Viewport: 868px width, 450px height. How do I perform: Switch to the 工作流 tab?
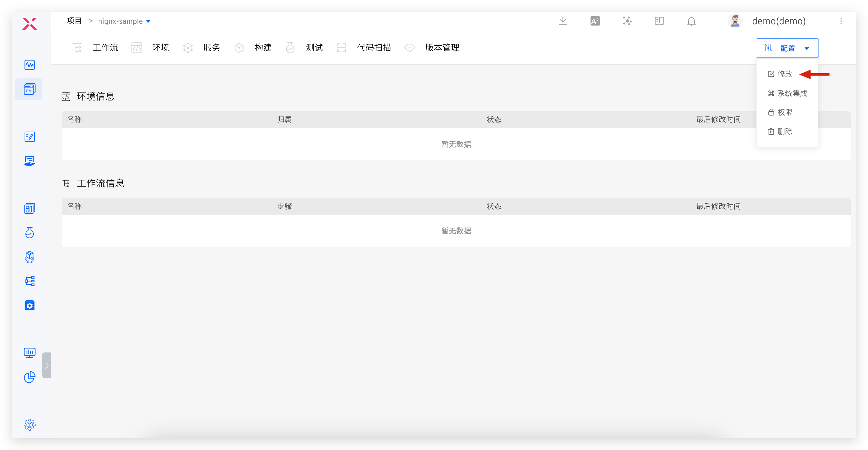(105, 47)
